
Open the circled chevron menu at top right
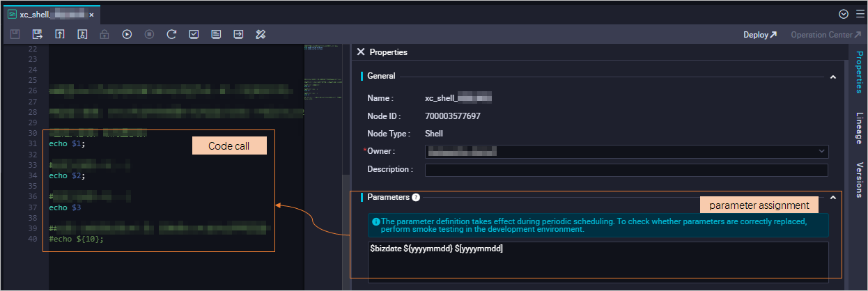pyautogui.click(x=844, y=14)
